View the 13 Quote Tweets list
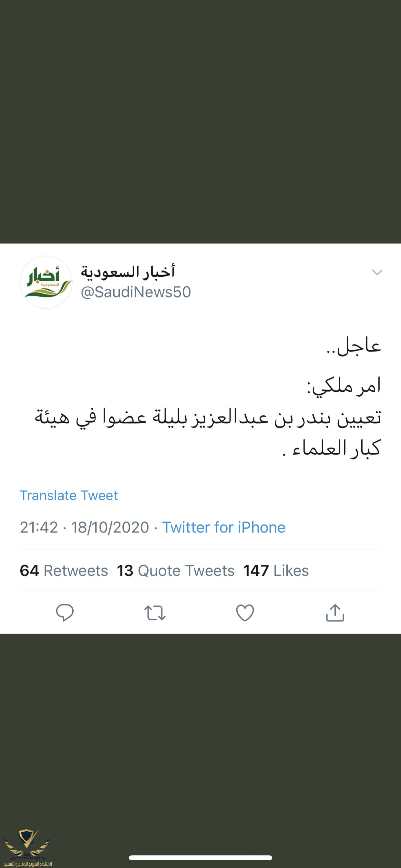Image resolution: width=401 pixels, height=868 pixels. pyautogui.click(x=176, y=571)
